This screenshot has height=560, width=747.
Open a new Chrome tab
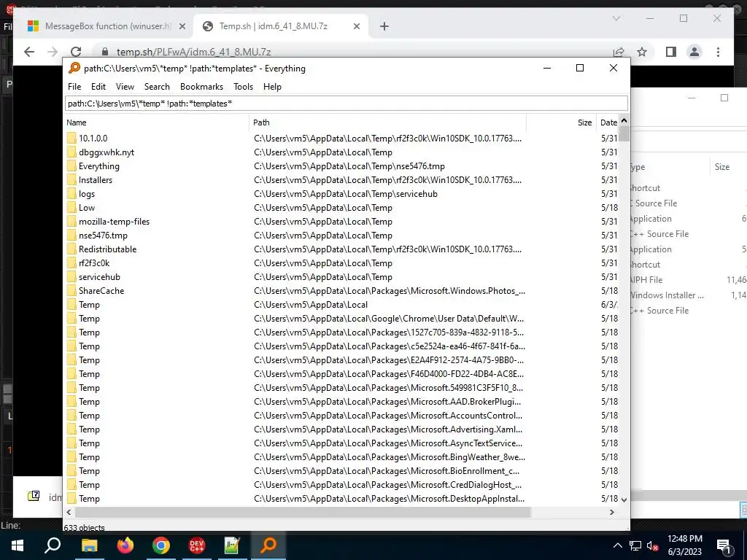pyautogui.click(x=384, y=26)
